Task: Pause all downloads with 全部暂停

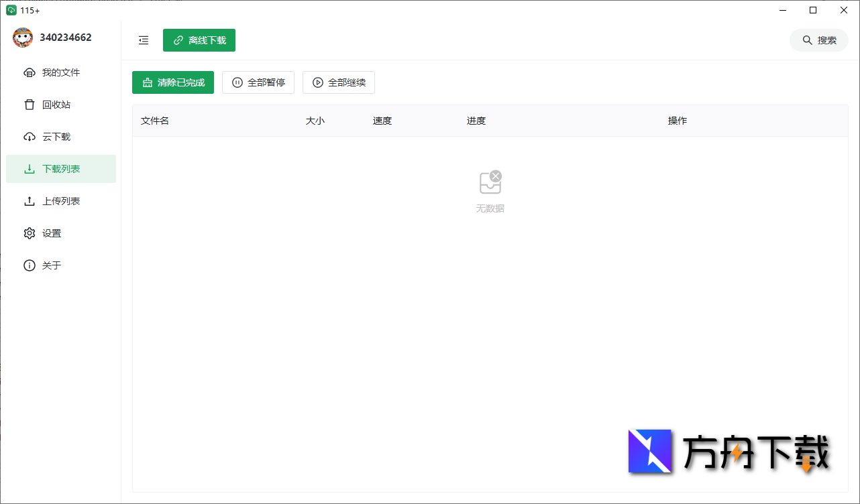Action: [x=258, y=82]
